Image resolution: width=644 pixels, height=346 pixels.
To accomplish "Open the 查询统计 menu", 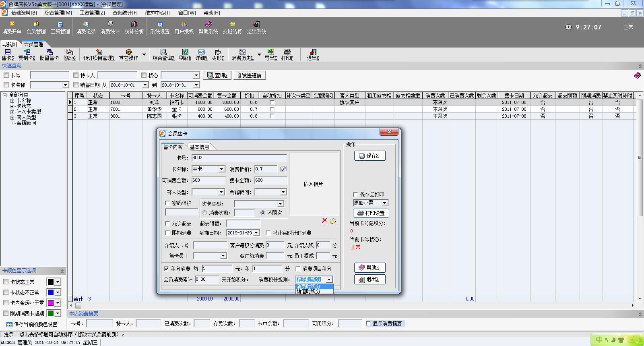I will (125, 13).
